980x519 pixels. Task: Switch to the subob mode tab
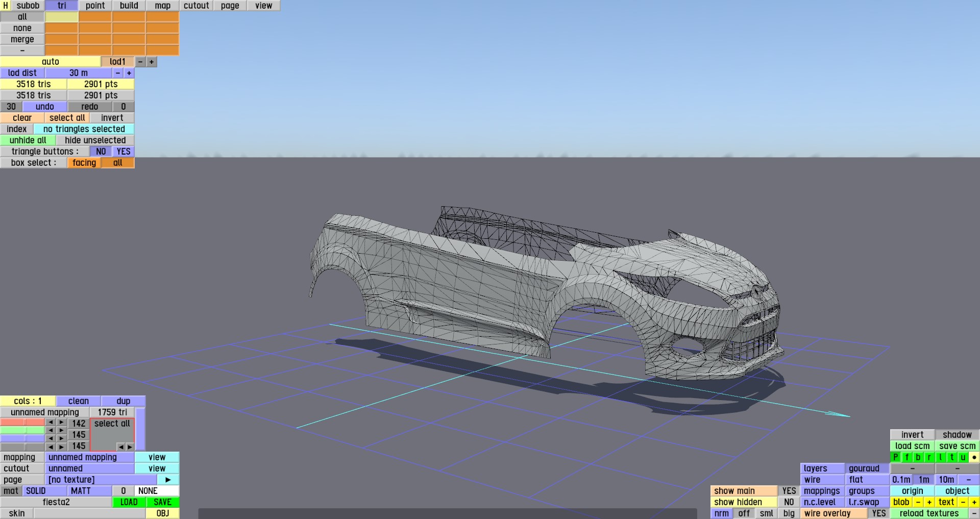point(28,6)
